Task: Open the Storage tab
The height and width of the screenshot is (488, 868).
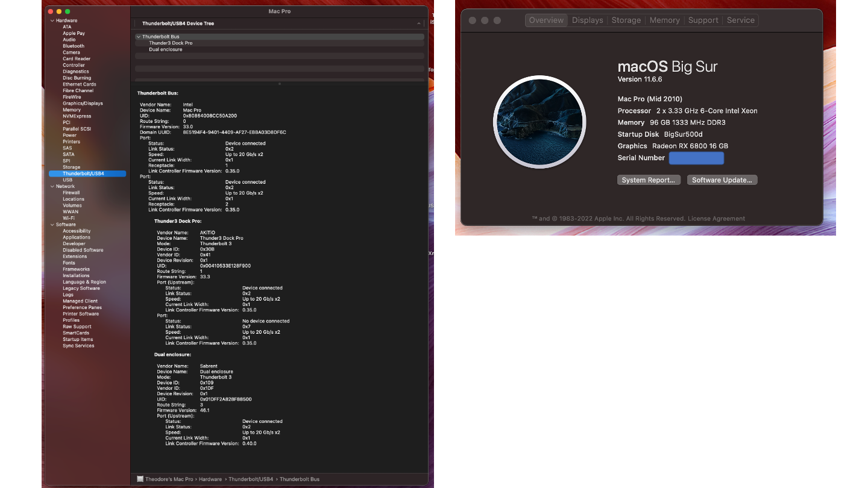Action: [626, 20]
